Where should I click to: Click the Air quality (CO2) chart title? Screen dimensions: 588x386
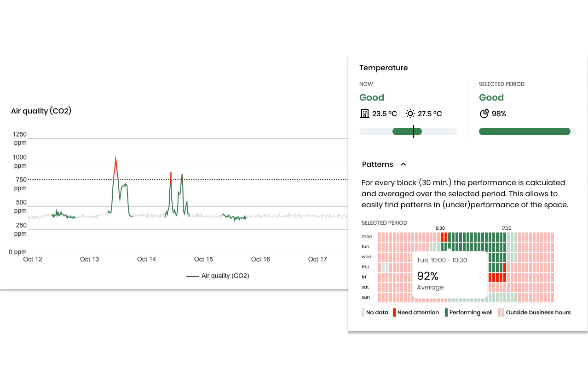[x=41, y=111]
